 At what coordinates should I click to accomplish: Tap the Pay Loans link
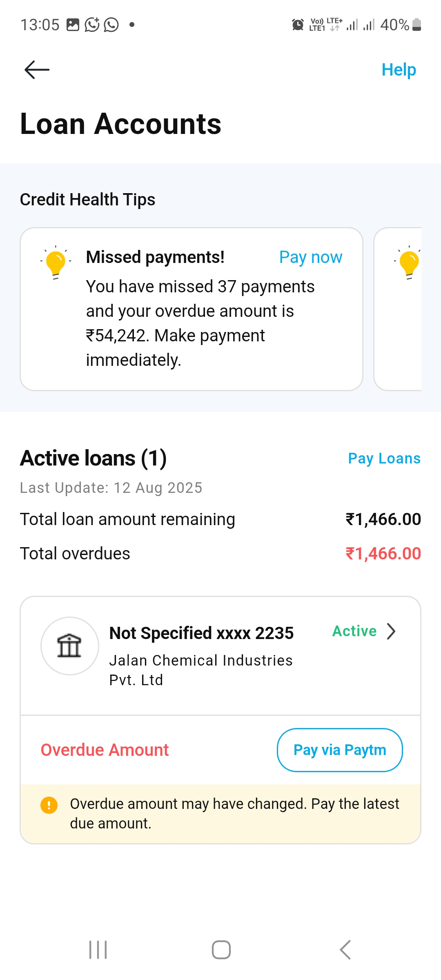click(384, 459)
